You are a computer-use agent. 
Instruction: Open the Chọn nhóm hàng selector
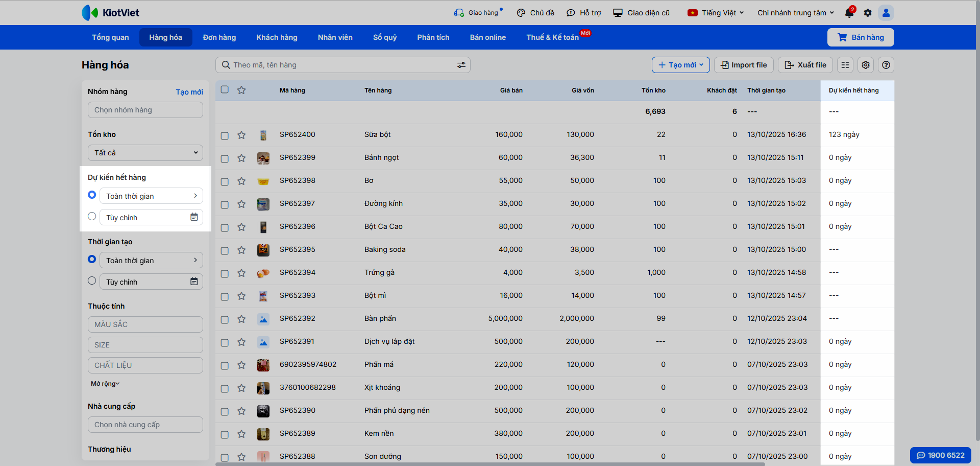[x=145, y=110]
